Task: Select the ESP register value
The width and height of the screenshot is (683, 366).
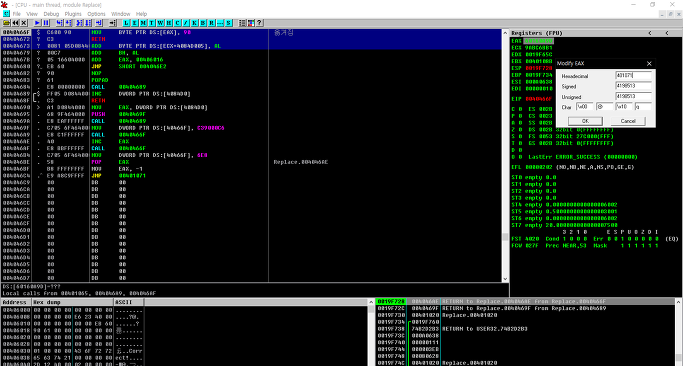Action: tap(539, 68)
